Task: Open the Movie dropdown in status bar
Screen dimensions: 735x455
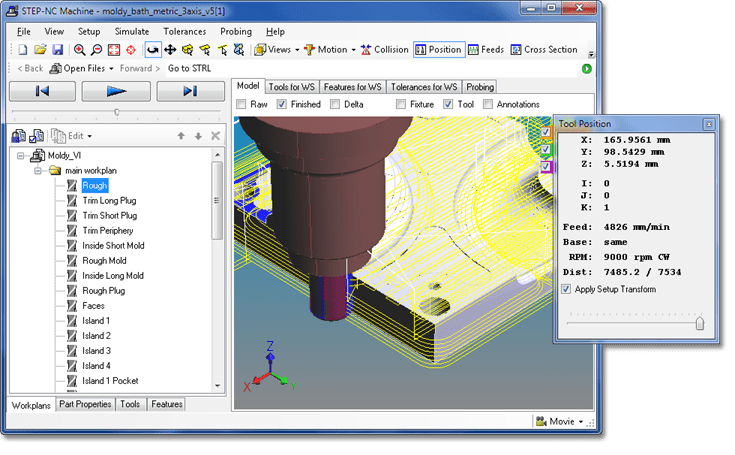Action: 560,421
